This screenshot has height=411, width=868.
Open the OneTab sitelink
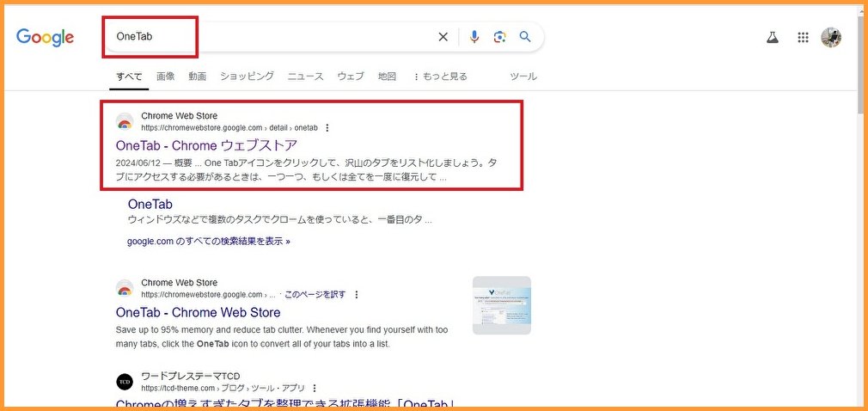coord(150,205)
